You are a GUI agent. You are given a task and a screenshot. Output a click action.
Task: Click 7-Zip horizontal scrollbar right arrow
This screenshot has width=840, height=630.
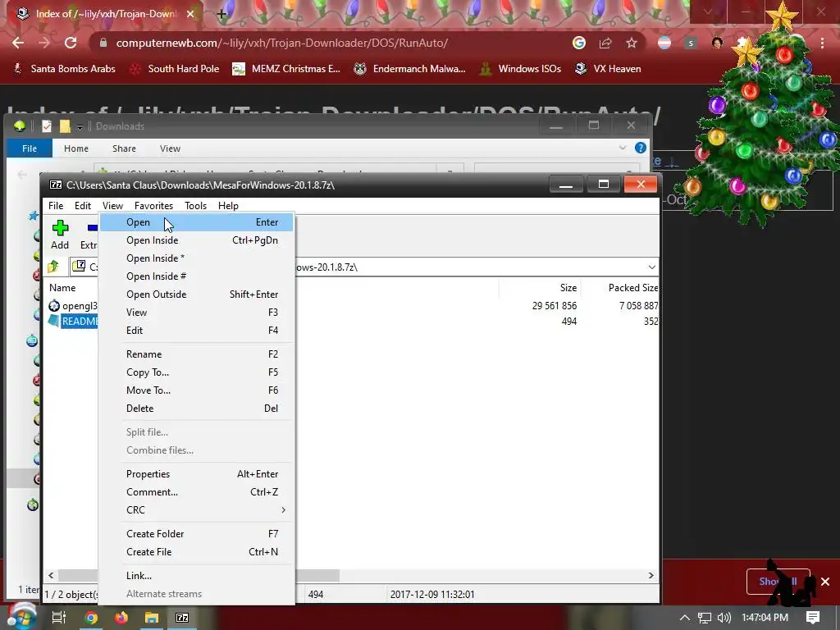[x=651, y=575]
